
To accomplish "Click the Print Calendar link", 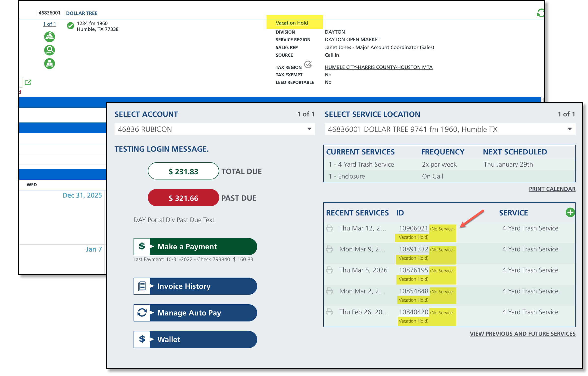I will (552, 189).
